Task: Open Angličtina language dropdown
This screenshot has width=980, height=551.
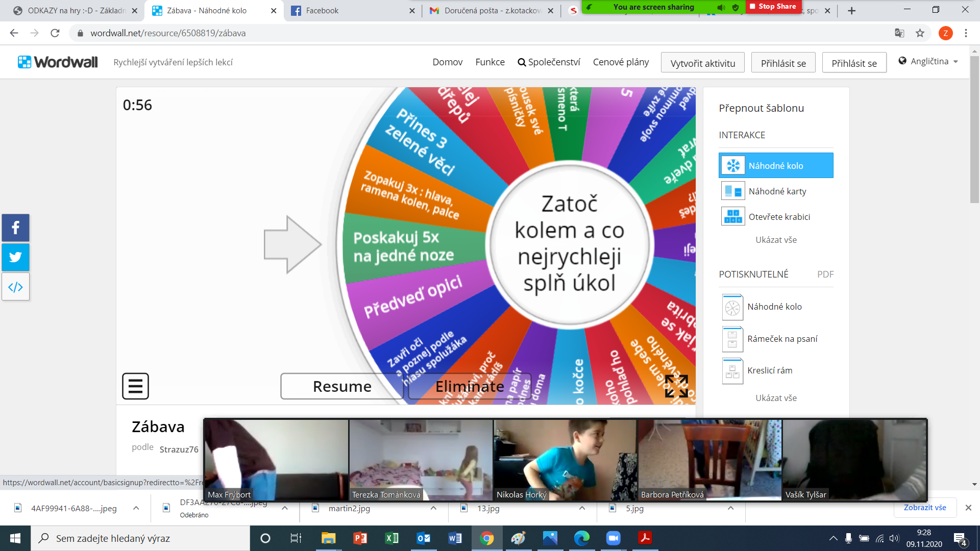Action: [928, 61]
